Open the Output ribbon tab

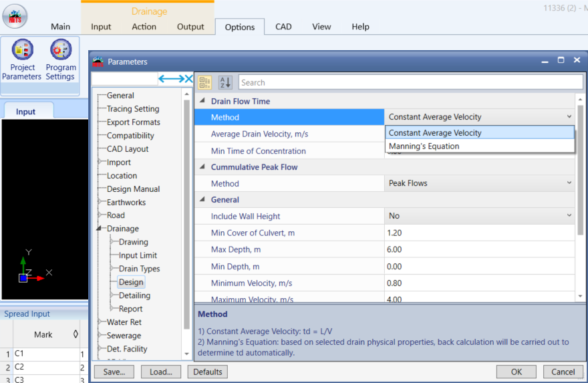[x=190, y=27]
